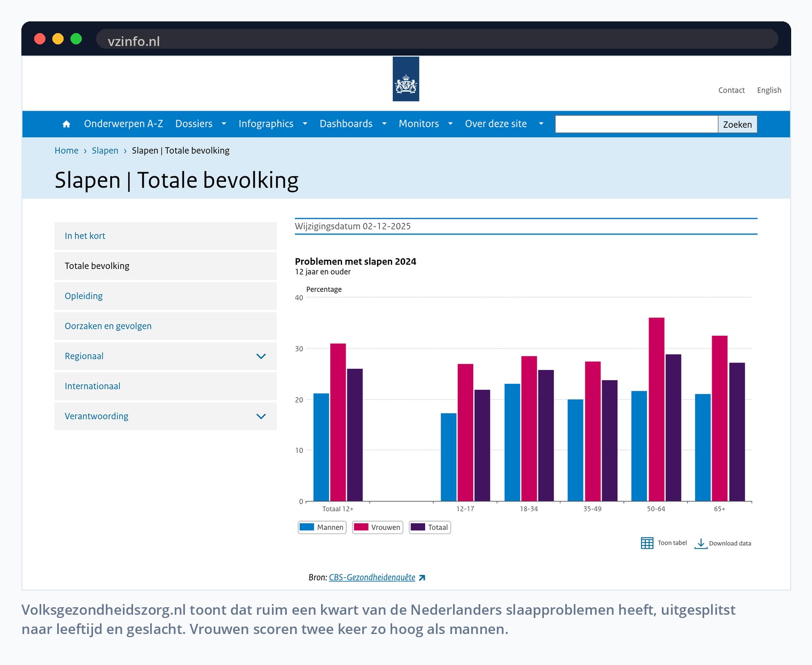
Task: Open the Dashboards dropdown arrow
Action: click(384, 124)
